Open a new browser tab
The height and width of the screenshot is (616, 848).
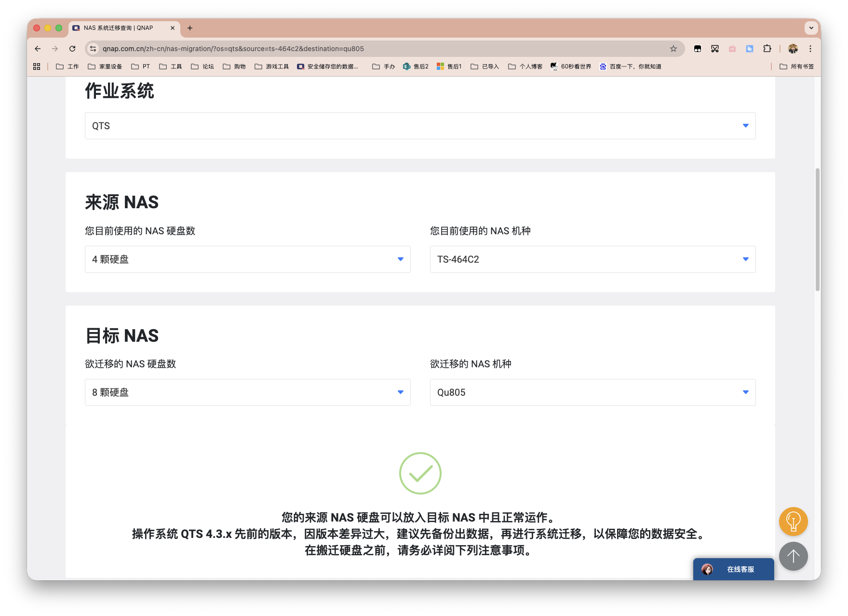[x=190, y=28]
